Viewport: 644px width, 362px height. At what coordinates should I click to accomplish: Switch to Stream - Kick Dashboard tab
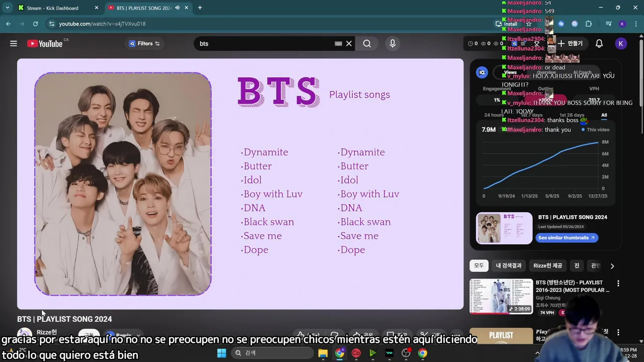[53, 8]
